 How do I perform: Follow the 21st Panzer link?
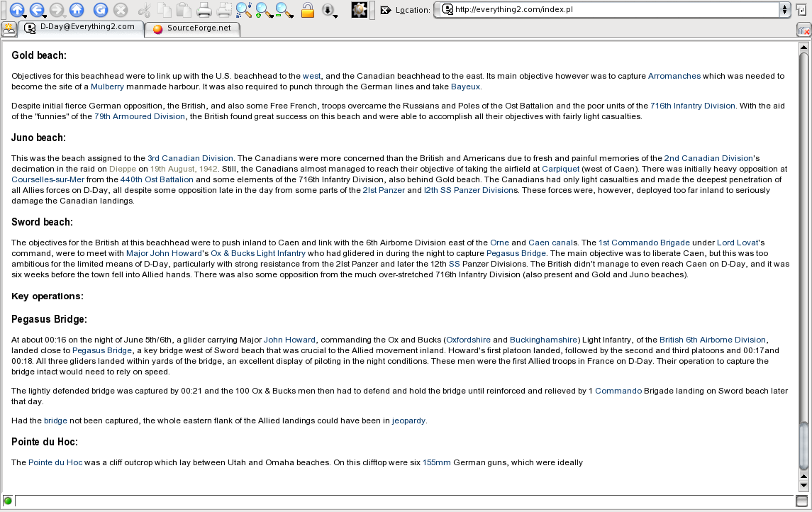pyautogui.click(x=384, y=190)
